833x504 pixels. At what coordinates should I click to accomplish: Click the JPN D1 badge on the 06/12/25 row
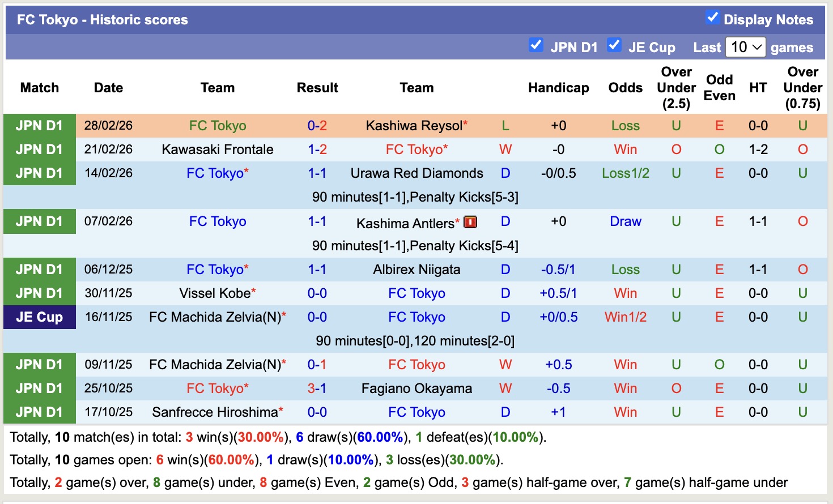pos(40,269)
